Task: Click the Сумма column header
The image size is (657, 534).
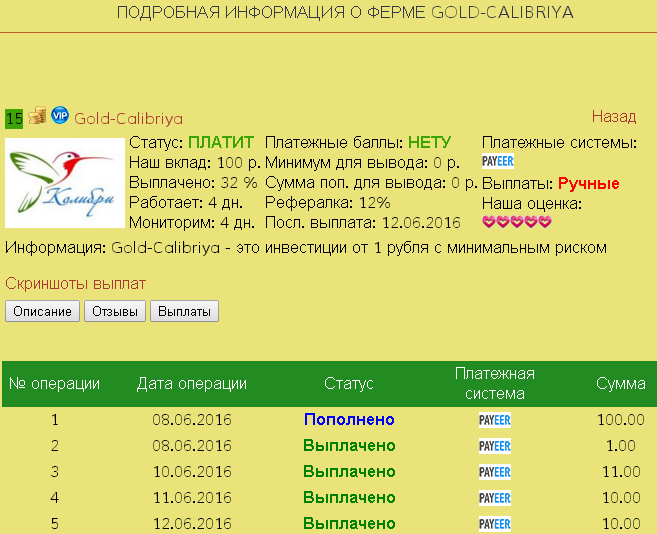Action: (x=621, y=384)
